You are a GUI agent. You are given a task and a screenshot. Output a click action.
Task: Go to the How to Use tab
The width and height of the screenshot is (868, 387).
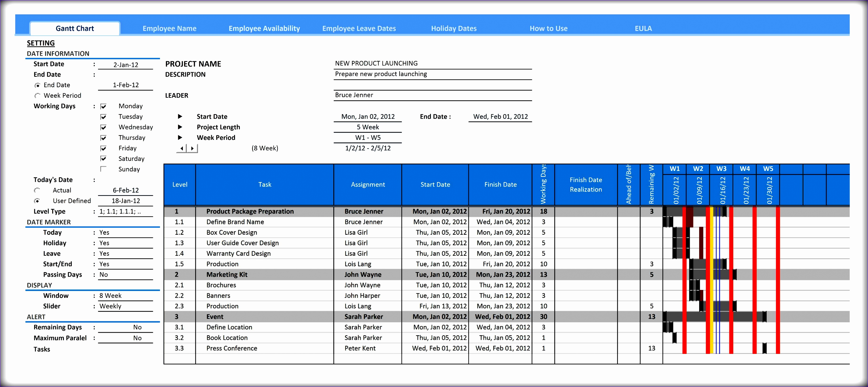click(x=548, y=29)
